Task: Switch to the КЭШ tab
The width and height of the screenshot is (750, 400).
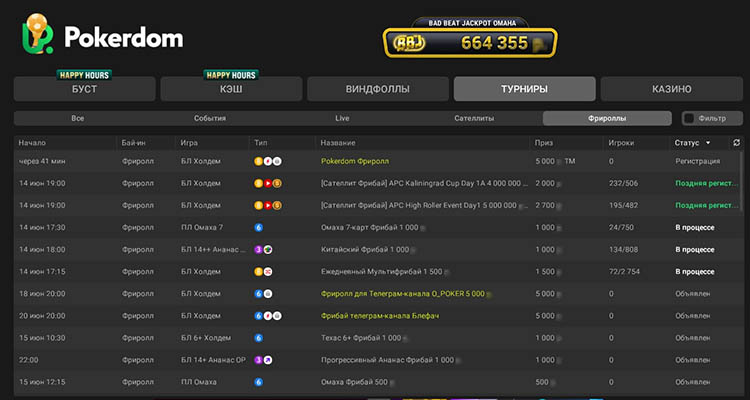Action: [x=231, y=89]
